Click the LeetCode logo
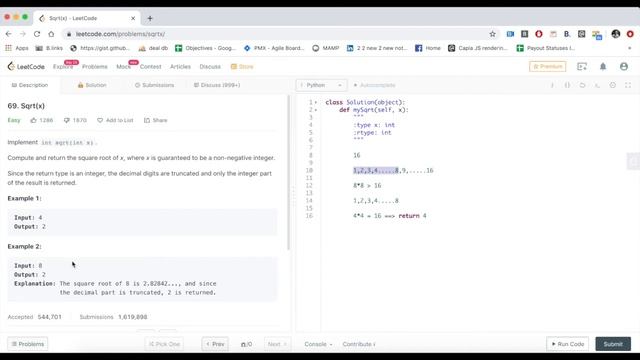 coord(26,67)
